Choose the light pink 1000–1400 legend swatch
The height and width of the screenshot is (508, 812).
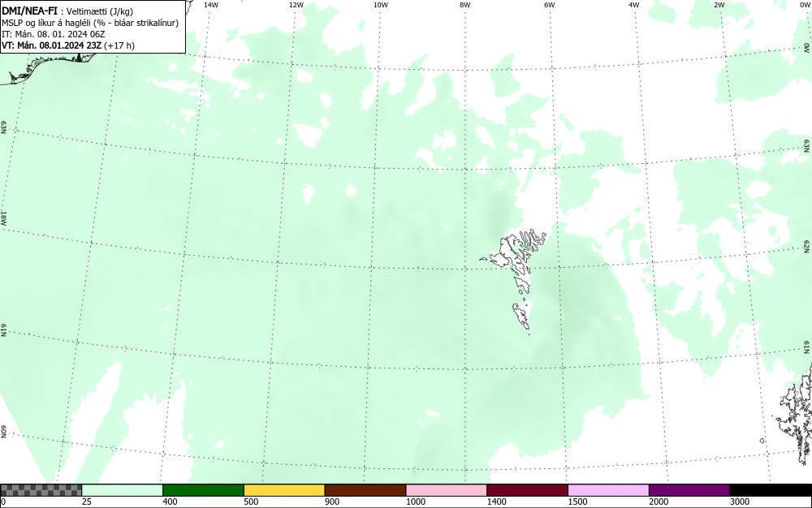[x=447, y=490]
